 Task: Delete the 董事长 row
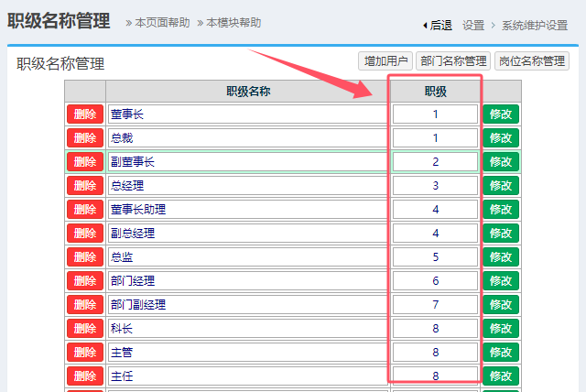tap(84, 114)
